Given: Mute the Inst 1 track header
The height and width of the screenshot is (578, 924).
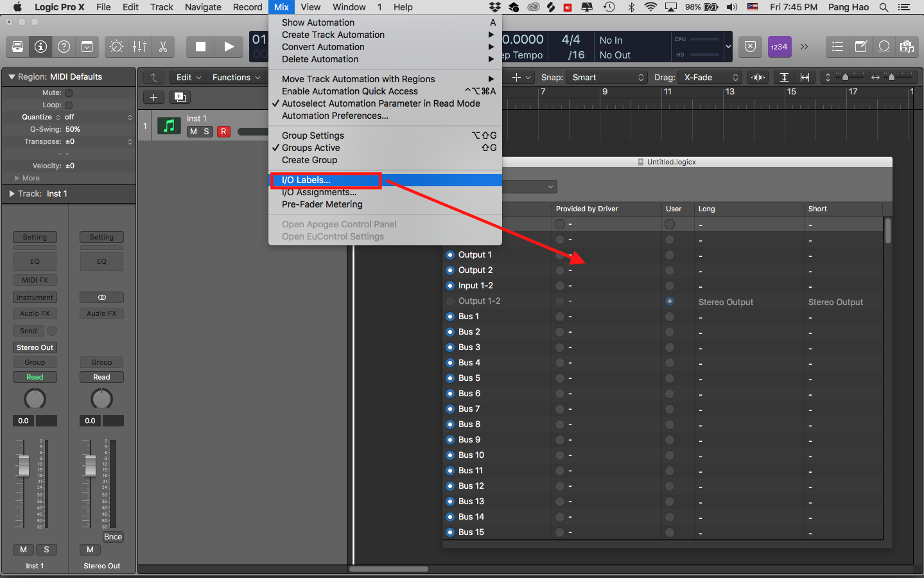Looking at the screenshot, I should (193, 131).
